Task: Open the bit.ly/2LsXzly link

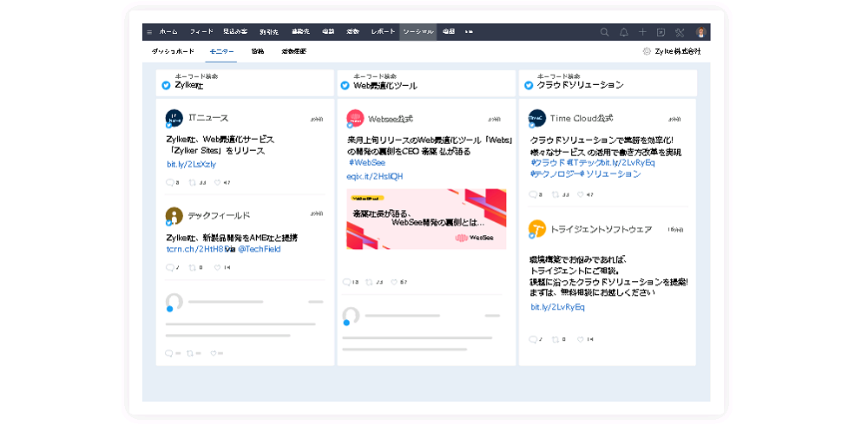Action: pos(192,164)
